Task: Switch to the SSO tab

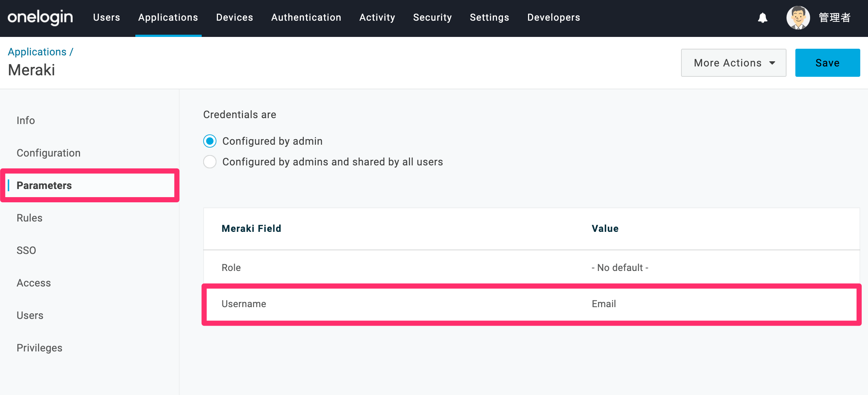Action: [27, 250]
